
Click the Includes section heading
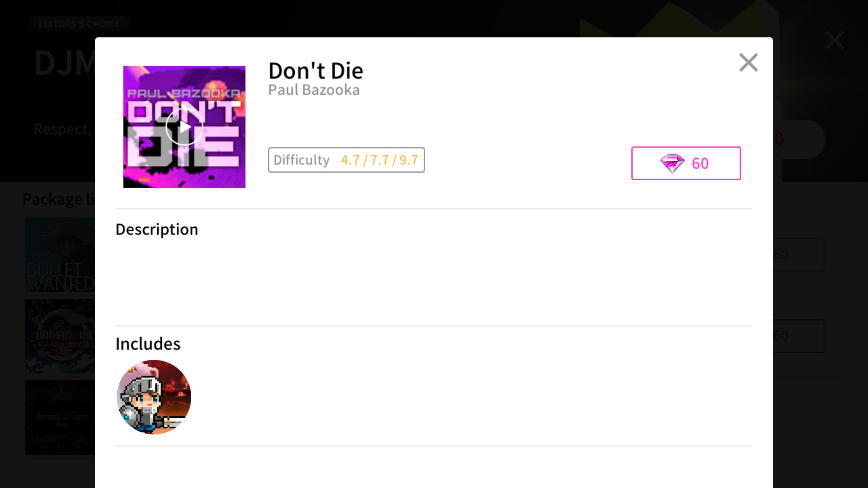point(148,344)
